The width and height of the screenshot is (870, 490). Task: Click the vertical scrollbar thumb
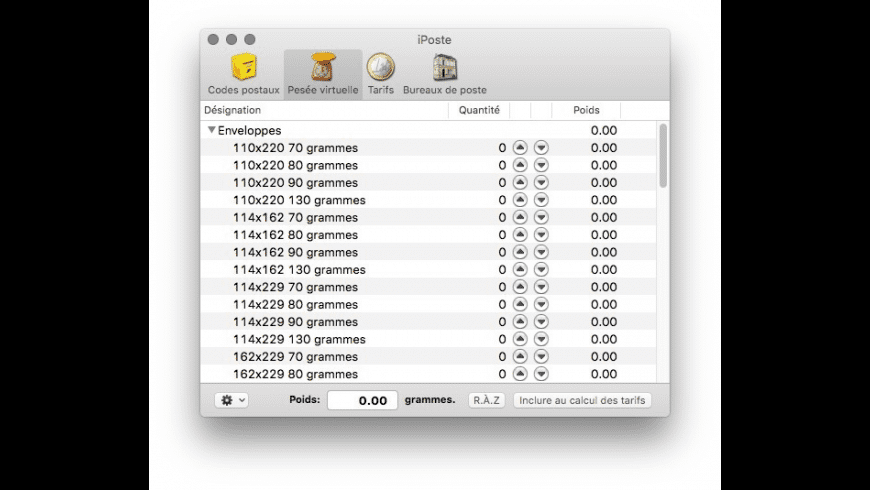663,155
